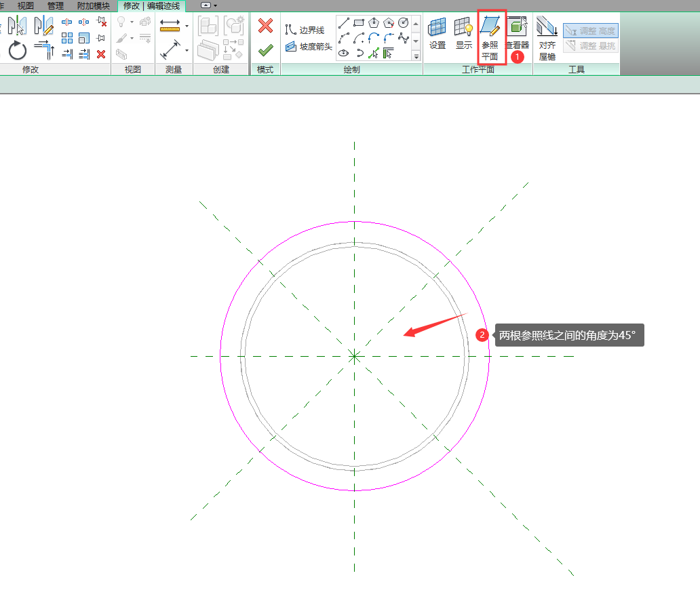The height and width of the screenshot is (605, 700).
Task: Select the Array tool icon
Action: point(67,38)
